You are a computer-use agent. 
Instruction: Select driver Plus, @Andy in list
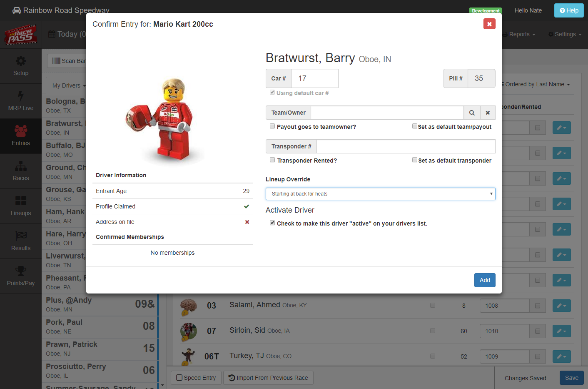click(x=100, y=304)
